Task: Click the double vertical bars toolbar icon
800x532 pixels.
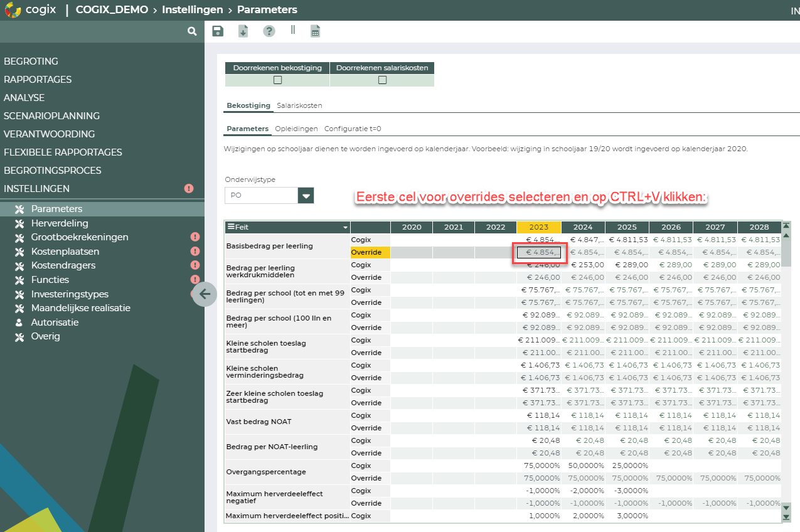Action: (x=292, y=29)
